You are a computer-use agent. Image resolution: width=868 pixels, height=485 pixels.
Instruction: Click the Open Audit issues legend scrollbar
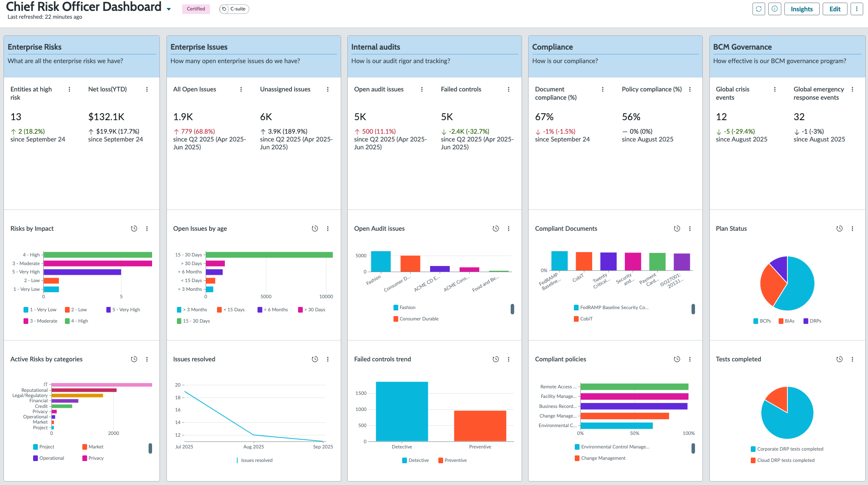(x=512, y=309)
